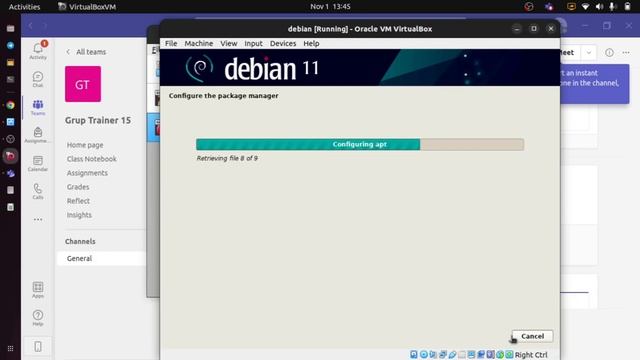Select the General channel
The height and width of the screenshot is (360, 640).
coord(101,258)
